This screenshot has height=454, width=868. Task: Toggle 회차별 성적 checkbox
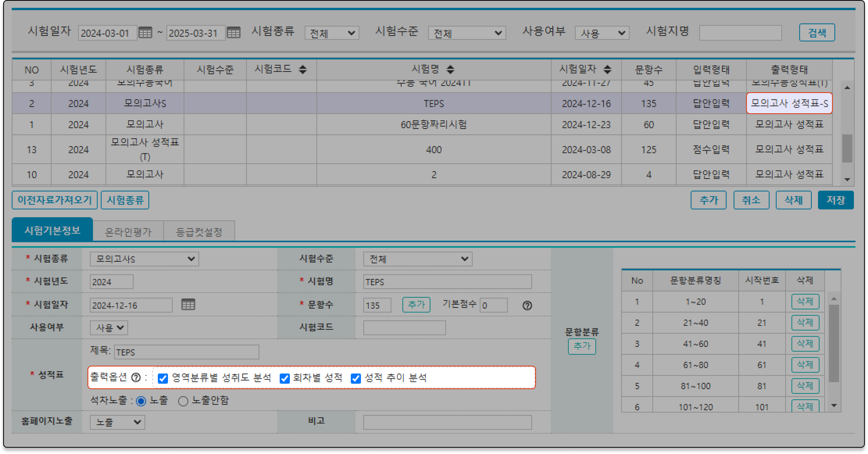pyautogui.click(x=285, y=378)
